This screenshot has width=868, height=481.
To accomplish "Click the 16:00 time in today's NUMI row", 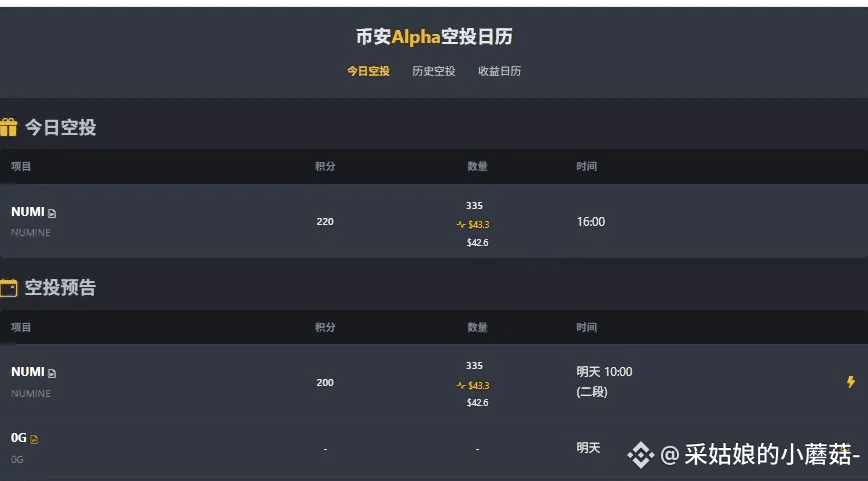I will [x=591, y=221].
